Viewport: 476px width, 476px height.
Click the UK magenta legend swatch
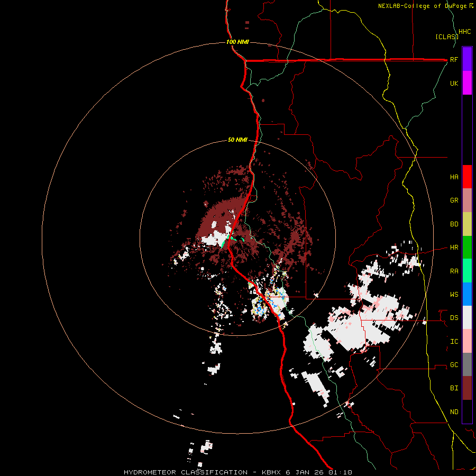coord(467,83)
